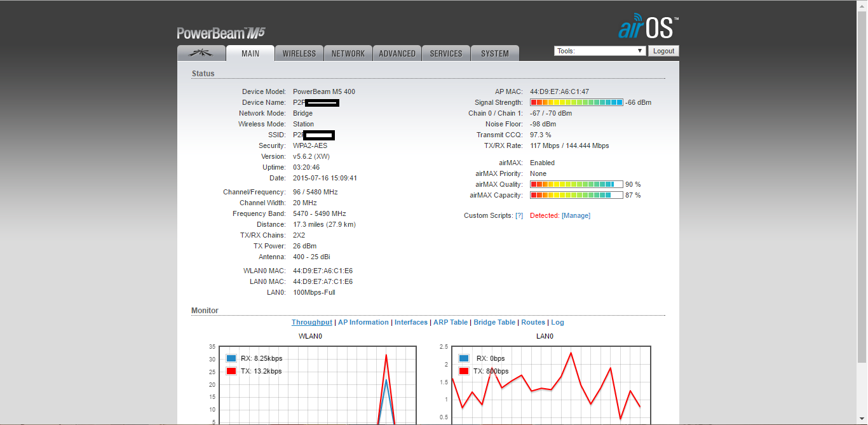This screenshot has height=425, width=868.
Task: Select the Throughput monitor link
Action: (312, 322)
